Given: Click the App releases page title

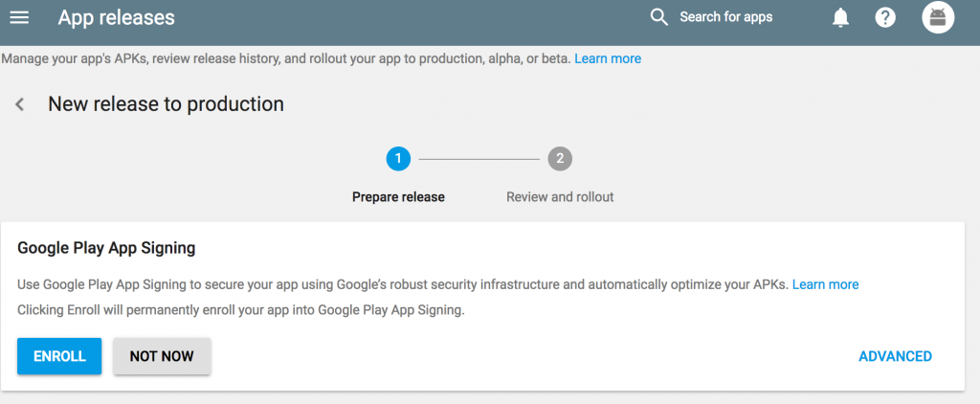Looking at the screenshot, I should [116, 17].
